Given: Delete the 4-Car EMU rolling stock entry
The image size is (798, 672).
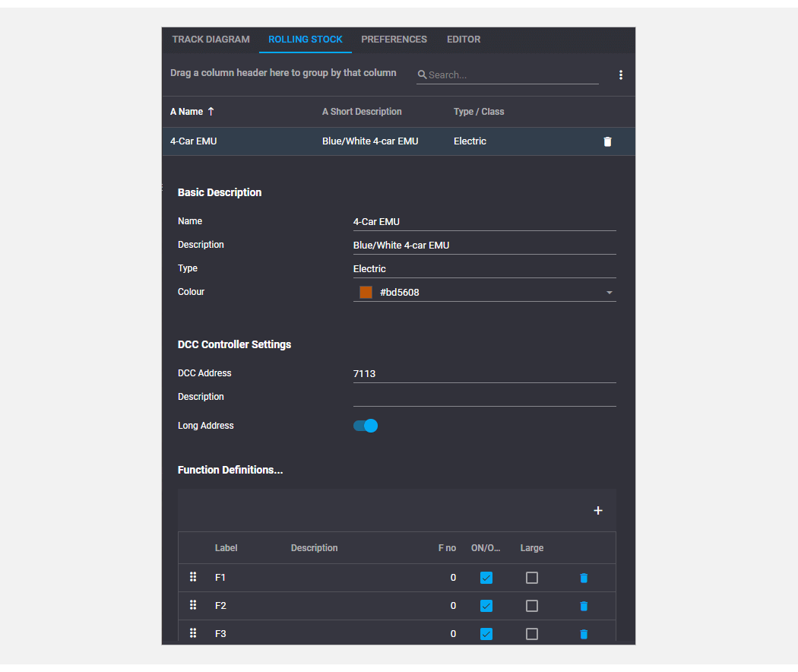Looking at the screenshot, I should [606, 141].
